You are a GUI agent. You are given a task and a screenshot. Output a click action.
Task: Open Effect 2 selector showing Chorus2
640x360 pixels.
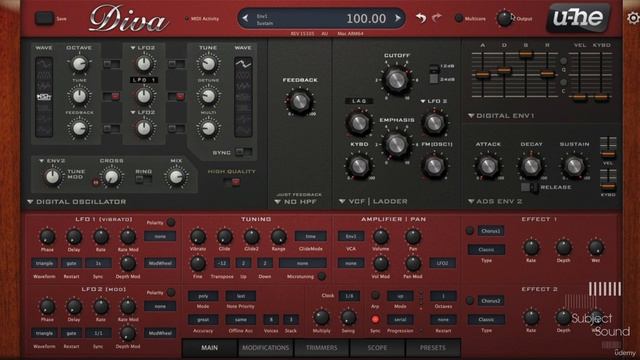(491, 301)
